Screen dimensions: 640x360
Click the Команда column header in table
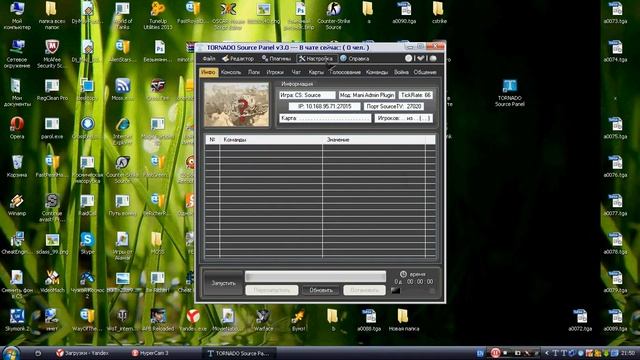[x=271, y=140]
